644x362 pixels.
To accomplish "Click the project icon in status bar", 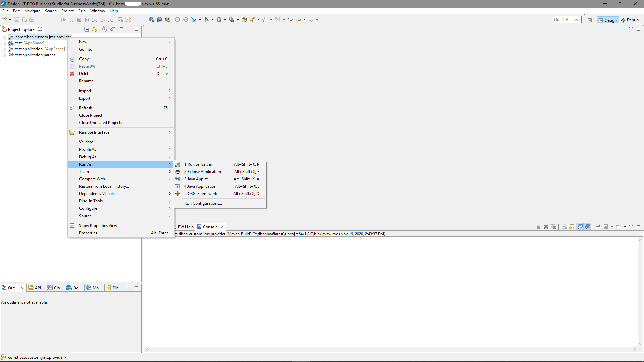I will (x=4, y=357).
